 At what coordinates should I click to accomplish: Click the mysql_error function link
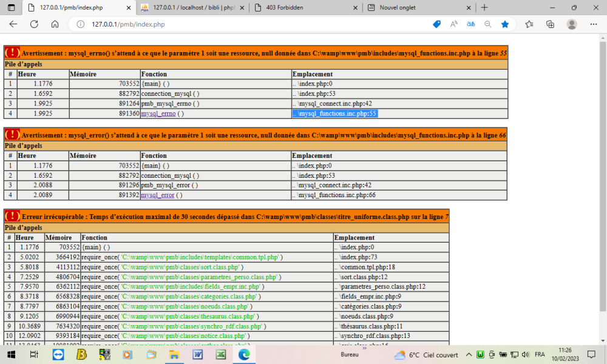[157, 195]
